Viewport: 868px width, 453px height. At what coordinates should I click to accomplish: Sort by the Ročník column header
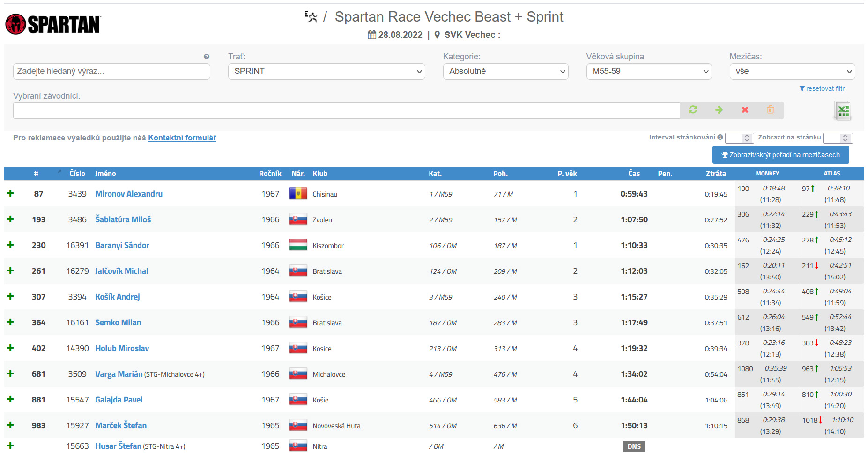pos(270,174)
